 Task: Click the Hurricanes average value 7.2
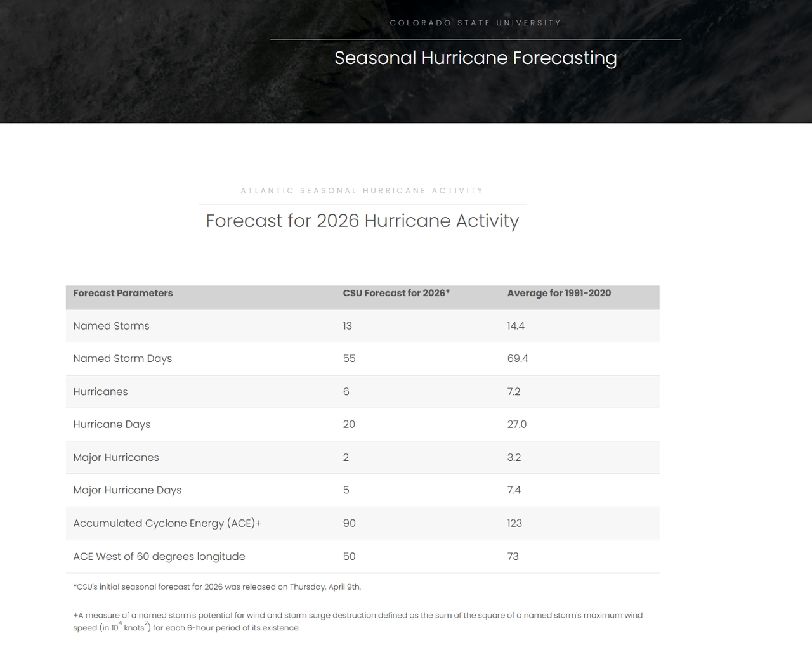[514, 392]
